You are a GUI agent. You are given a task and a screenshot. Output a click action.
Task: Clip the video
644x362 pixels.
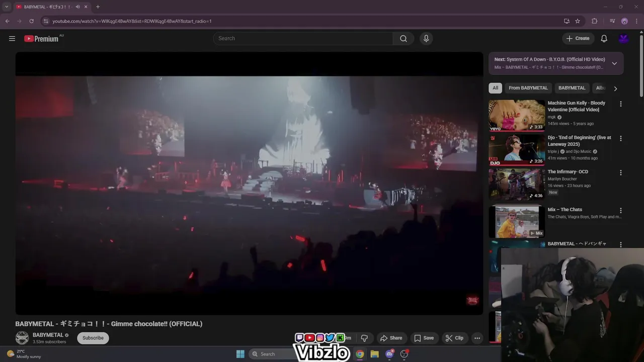coord(454,338)
